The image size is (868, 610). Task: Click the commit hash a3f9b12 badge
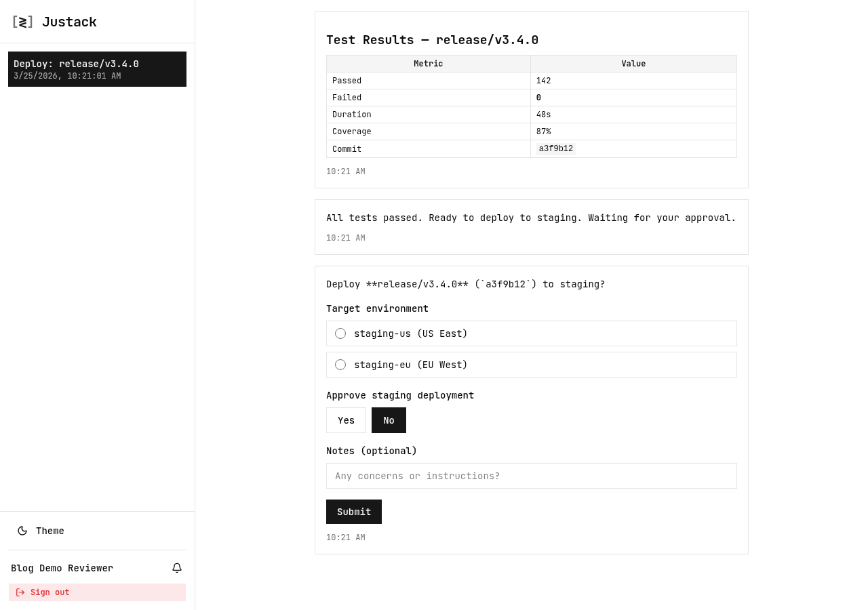556,148
